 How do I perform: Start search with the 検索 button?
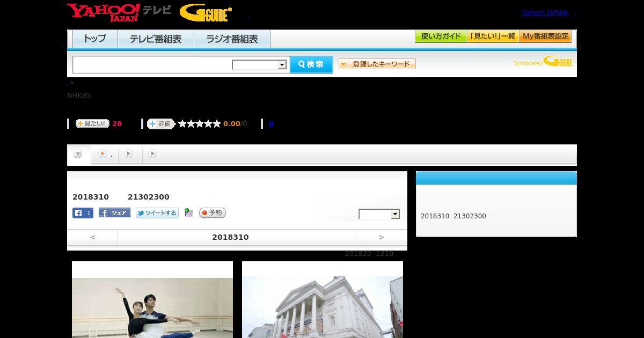(311, 64)
